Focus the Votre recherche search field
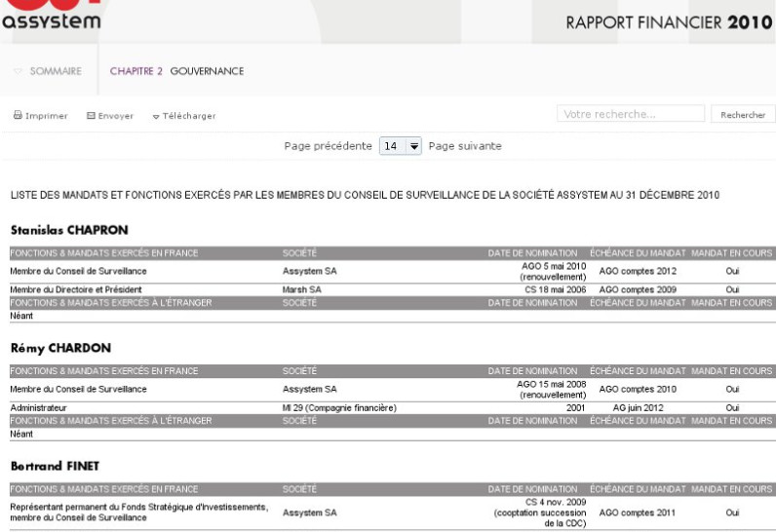The height and width of the screenshot is (532, 776). pos(631,114)
